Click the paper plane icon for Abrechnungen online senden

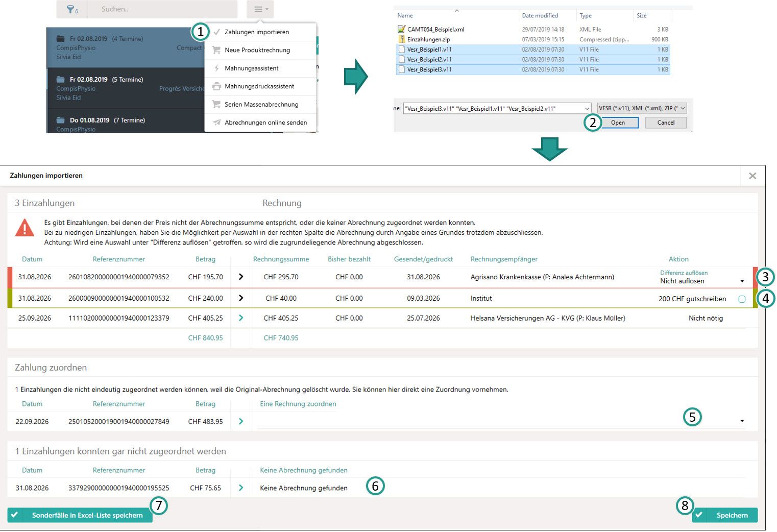point(216,123)
